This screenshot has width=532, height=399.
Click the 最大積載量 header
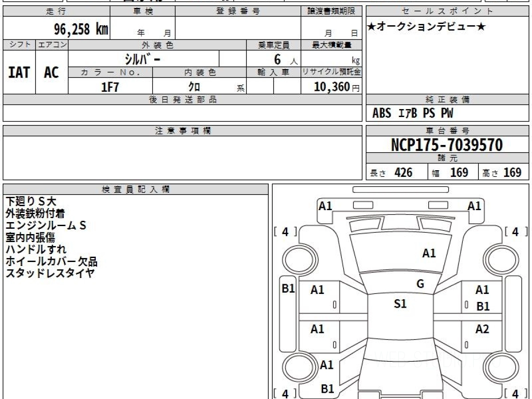tap(332, 45)
